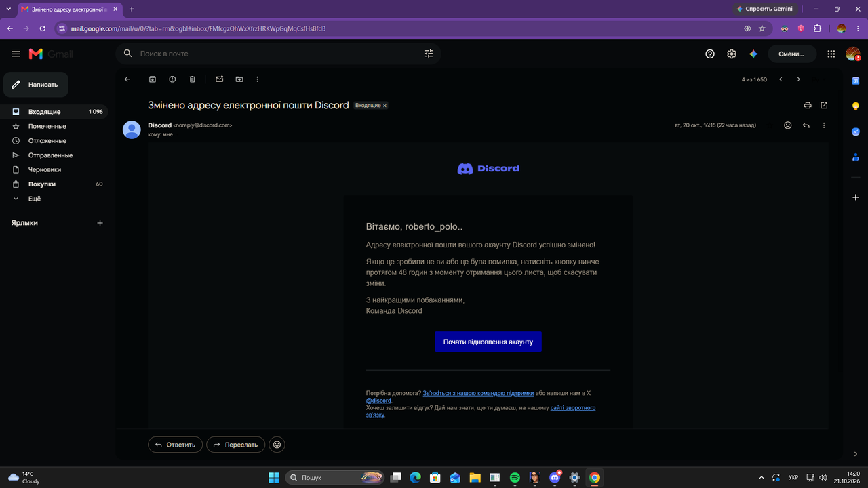
Task: Open more actions in the email toolbar
Action: coord(258,79)
